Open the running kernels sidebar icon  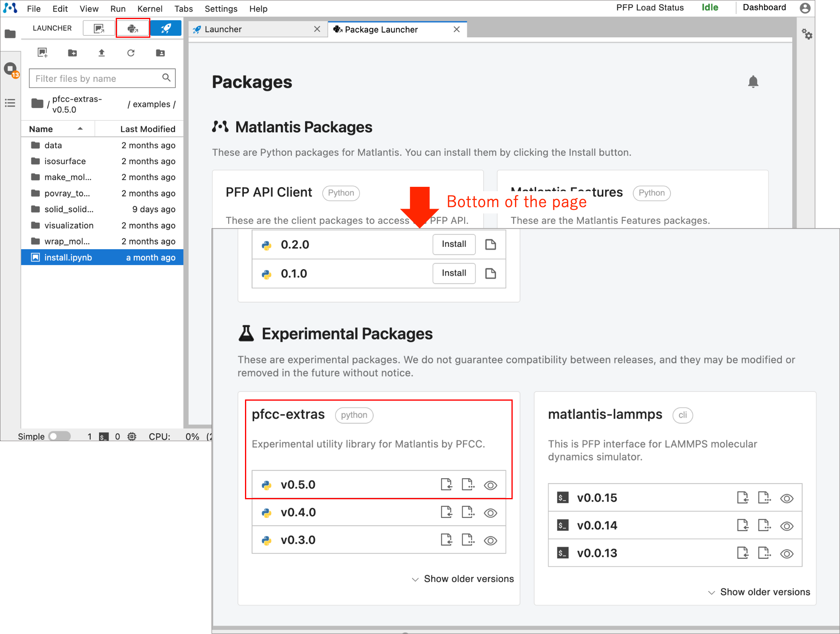(x=11, y=69)
